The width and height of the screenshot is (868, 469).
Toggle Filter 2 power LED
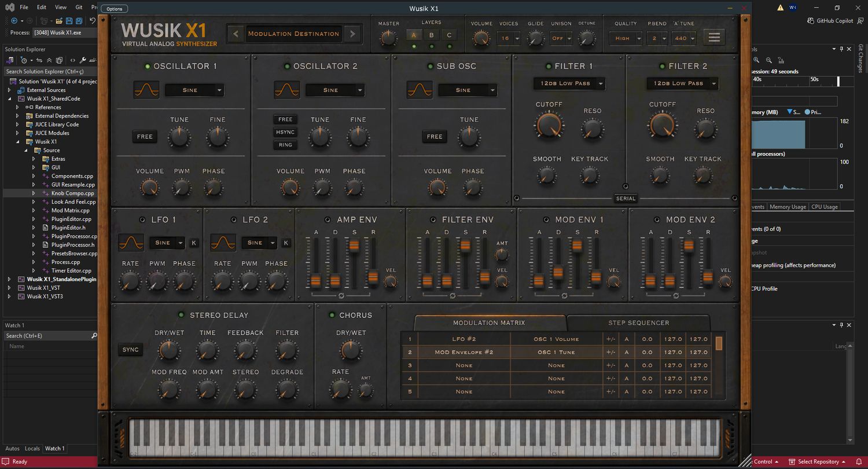[x=662, y=66]
